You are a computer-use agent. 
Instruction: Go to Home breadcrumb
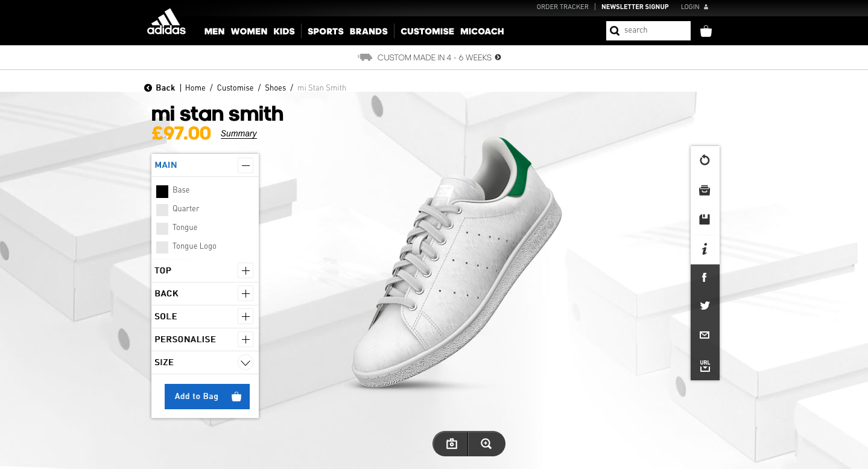pos(195,88)
